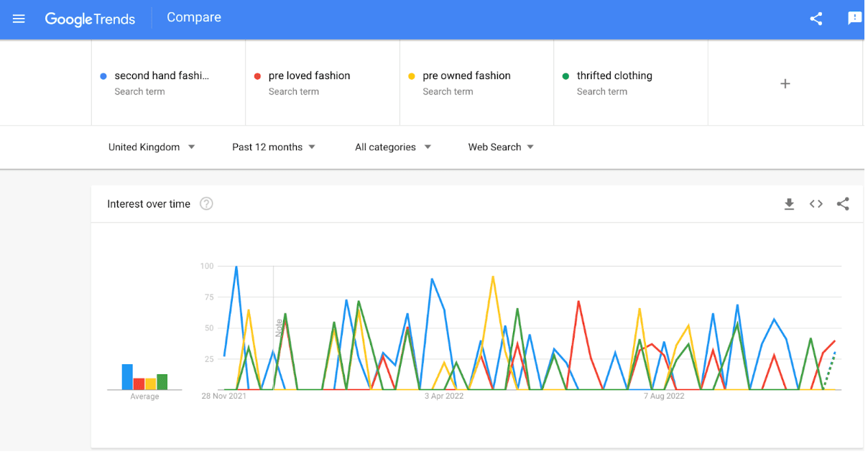Expand the All categories dropdown
This screenshot has width=868, height=454.
pyautogui.click(x=392, y=147)
